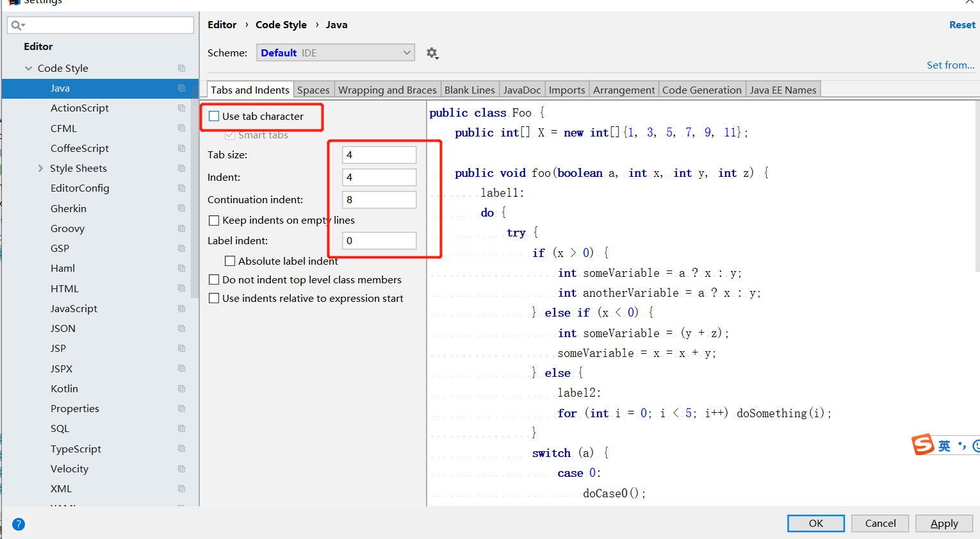The height and width of the screenshot is (539, 980).
Task: Collapse the Code Style tree node
Action: tap(28, 69)
